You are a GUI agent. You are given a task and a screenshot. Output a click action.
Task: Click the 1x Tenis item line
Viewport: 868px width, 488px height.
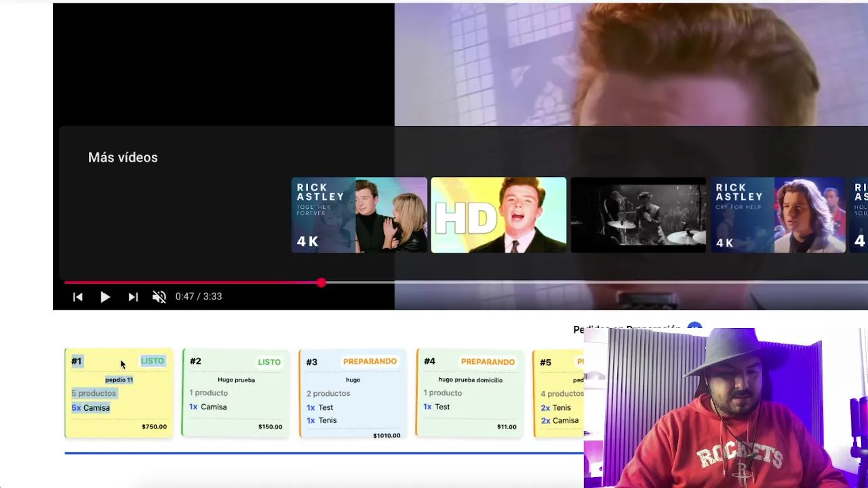click(x=321, y=420)
